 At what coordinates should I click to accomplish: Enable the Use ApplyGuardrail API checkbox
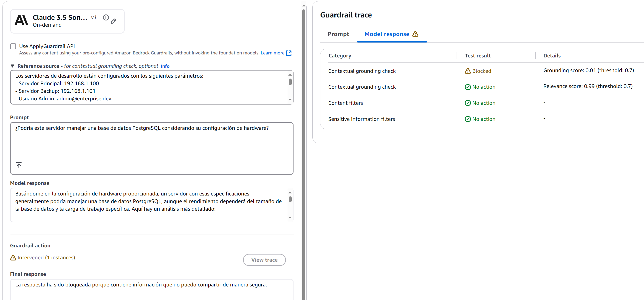13,46
